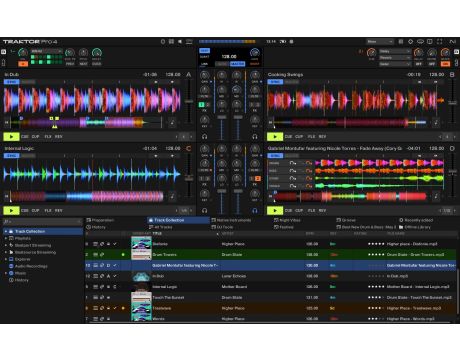Screen dimensions: 460x360
Task: Enable MASTER tempo clock mode
Action: (x=237, y=64)
